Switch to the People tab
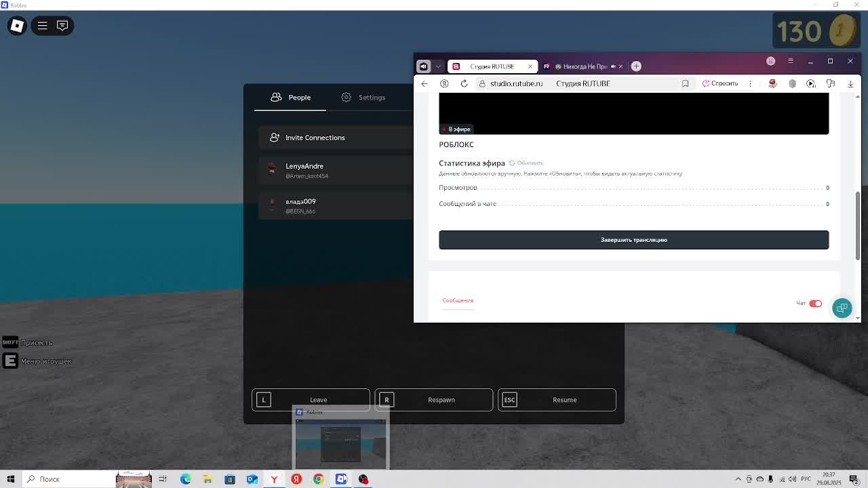The image size is (868, 488). 290,98
